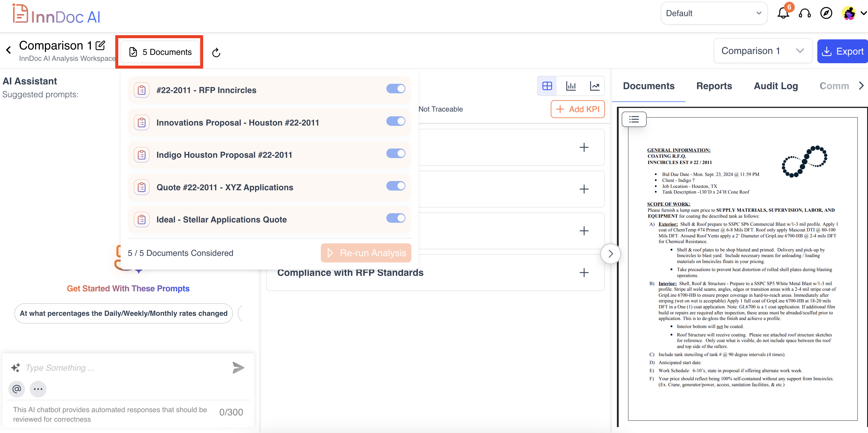The height and width of the screenshot is (433, 868).
Task: Click the refresh icon beside 5 Documents
Action: click(216, 52)
